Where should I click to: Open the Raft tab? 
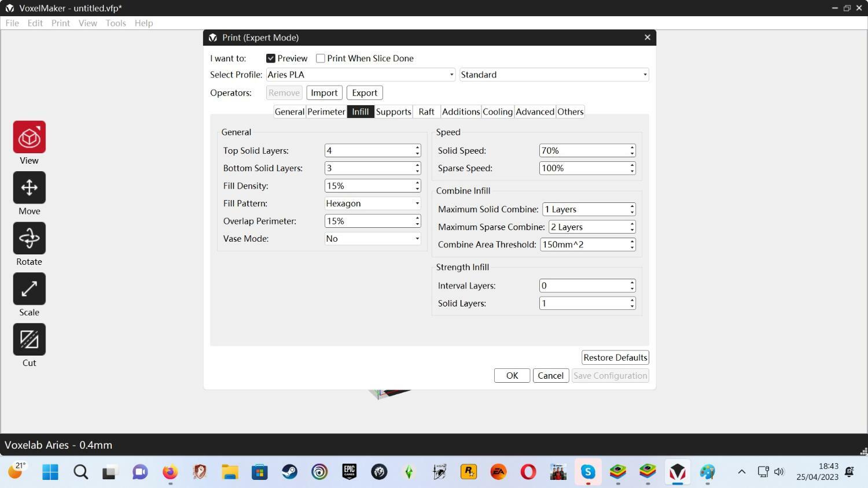[426, 112]
